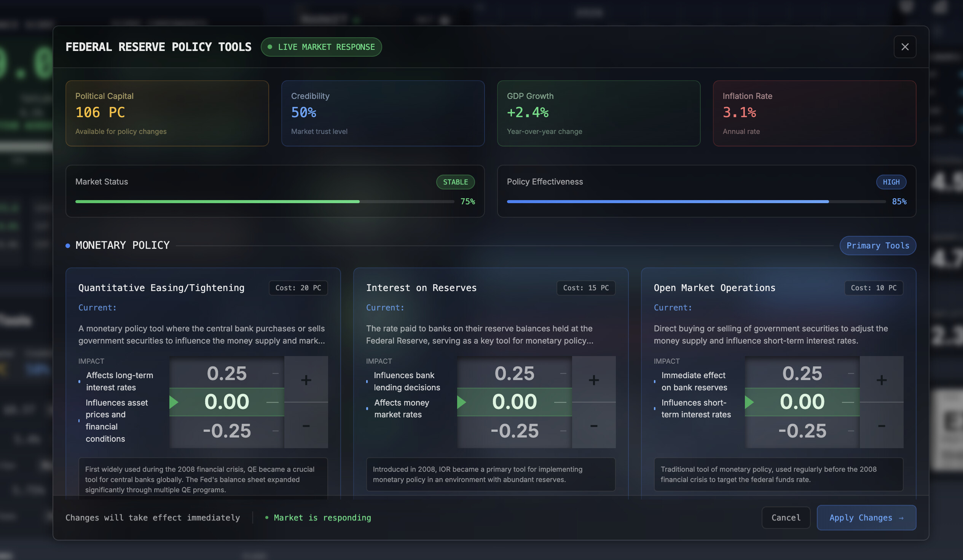Click the Inflation Rate stat card
Screen dimensions: 963x560
pos(814,113)
